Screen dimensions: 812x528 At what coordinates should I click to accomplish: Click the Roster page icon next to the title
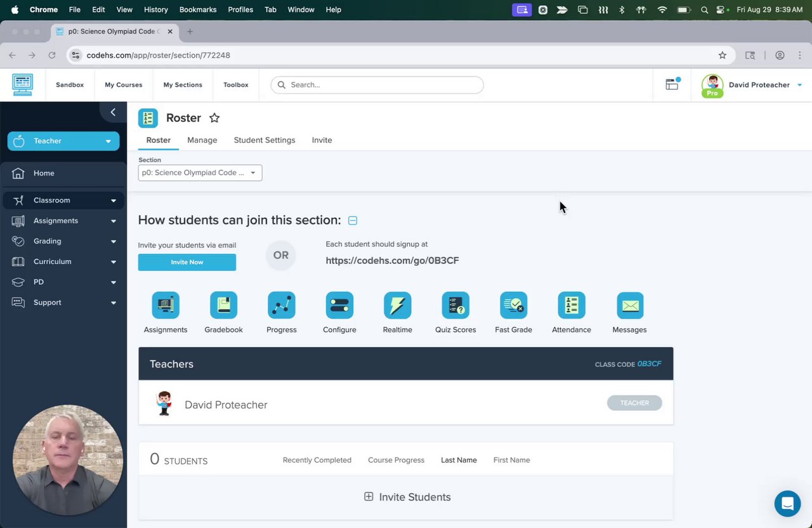(x=148, y=118)
